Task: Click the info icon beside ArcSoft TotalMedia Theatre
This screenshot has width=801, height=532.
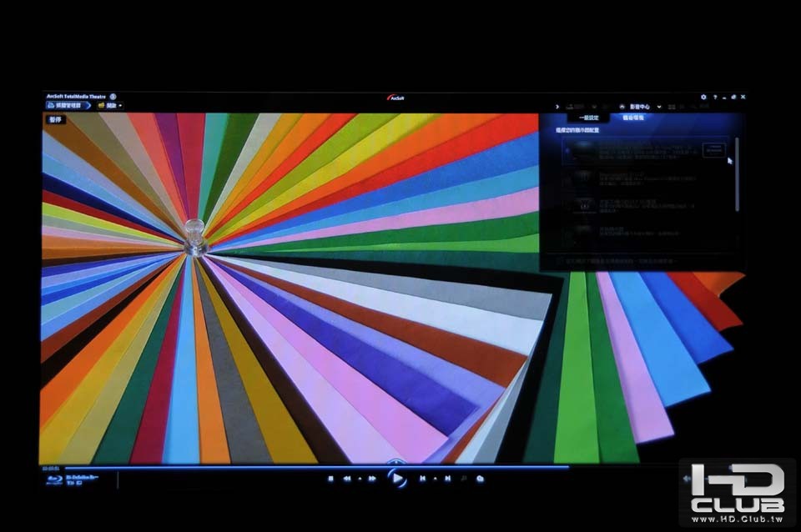Action: point(113,97)
